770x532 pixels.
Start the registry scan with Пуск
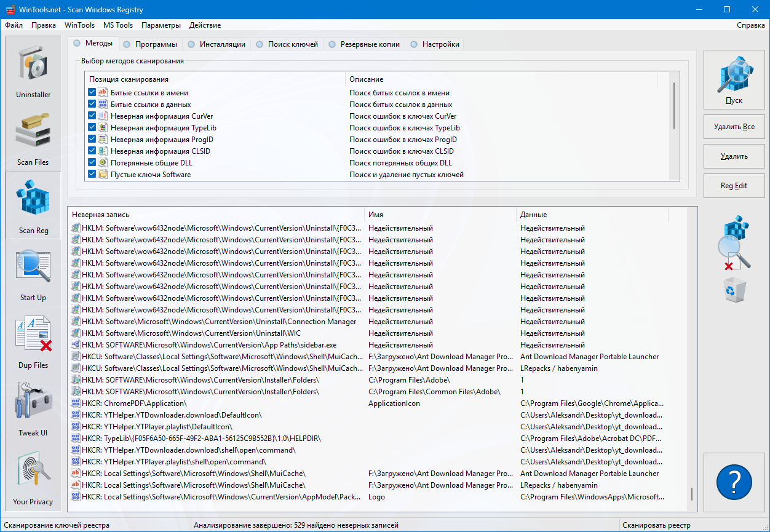(x=734, y=80)
